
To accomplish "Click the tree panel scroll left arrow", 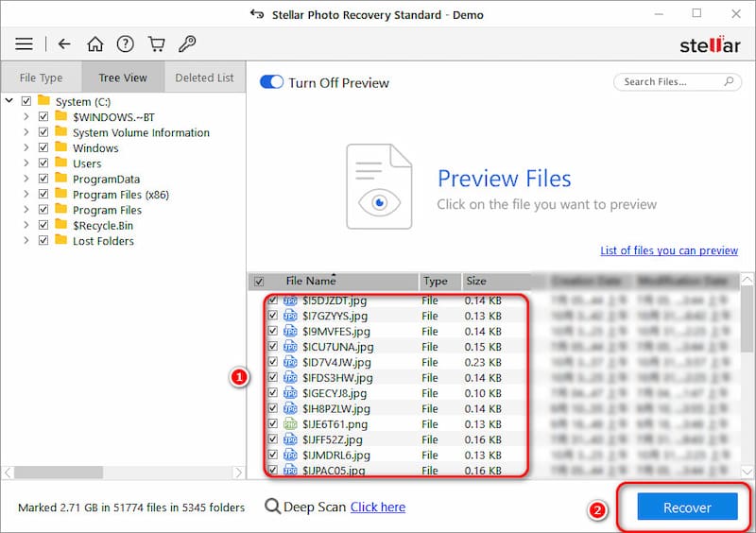I will point(8,473).
